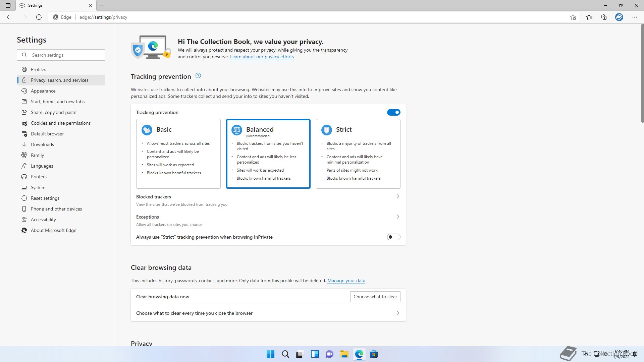Click the address bar URL
The image size is (644, 362).
tap(103, 17)
